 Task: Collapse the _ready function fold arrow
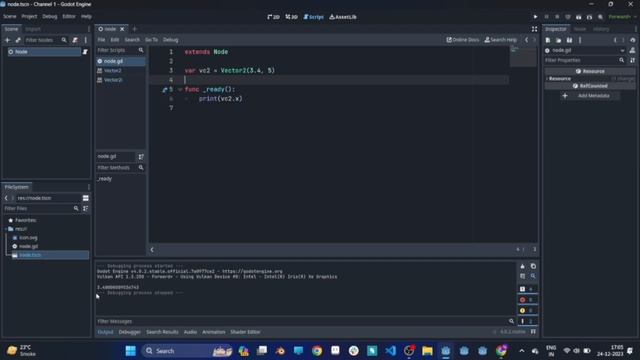180,89
